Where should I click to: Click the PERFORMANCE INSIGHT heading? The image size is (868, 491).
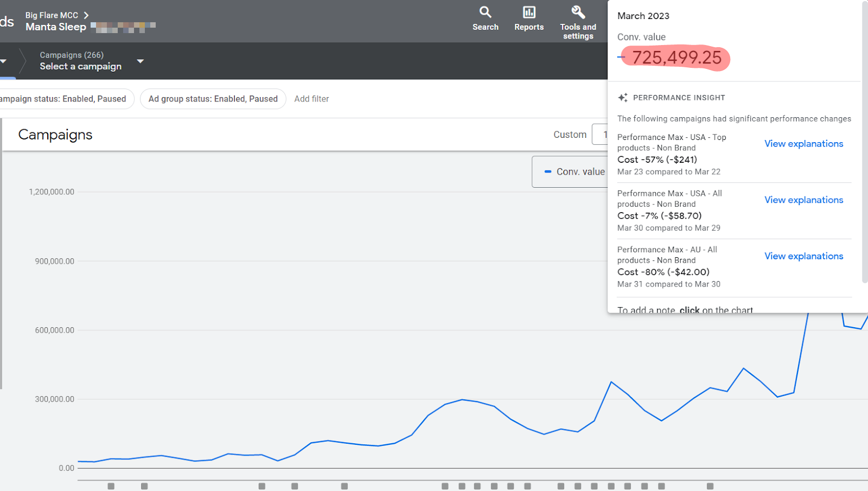coord(679,98)
